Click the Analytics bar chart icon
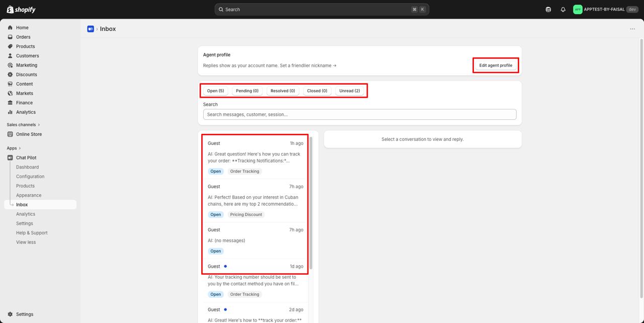 [x=10, y=112]
